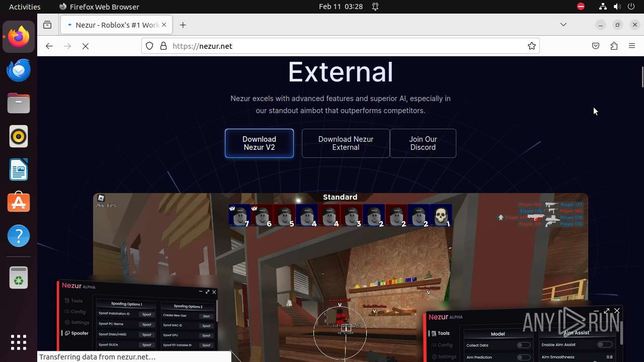Open the Trash dock icon
The image size is (644, 362).
(x=19, y=278)
